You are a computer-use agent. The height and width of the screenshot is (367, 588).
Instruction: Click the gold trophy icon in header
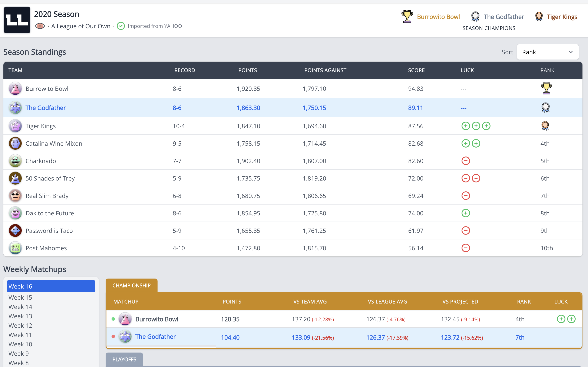click(407, 17)
